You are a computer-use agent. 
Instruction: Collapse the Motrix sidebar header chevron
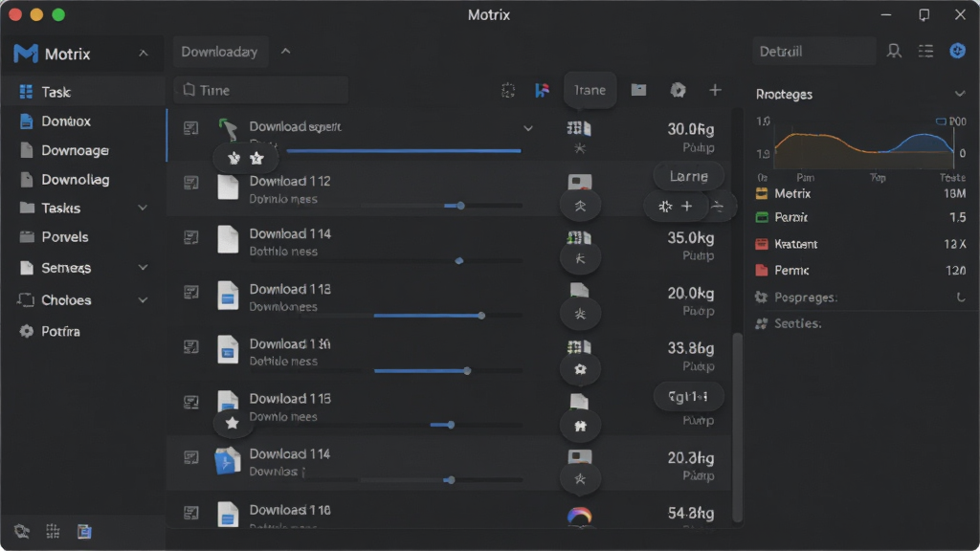pos(144,54)
